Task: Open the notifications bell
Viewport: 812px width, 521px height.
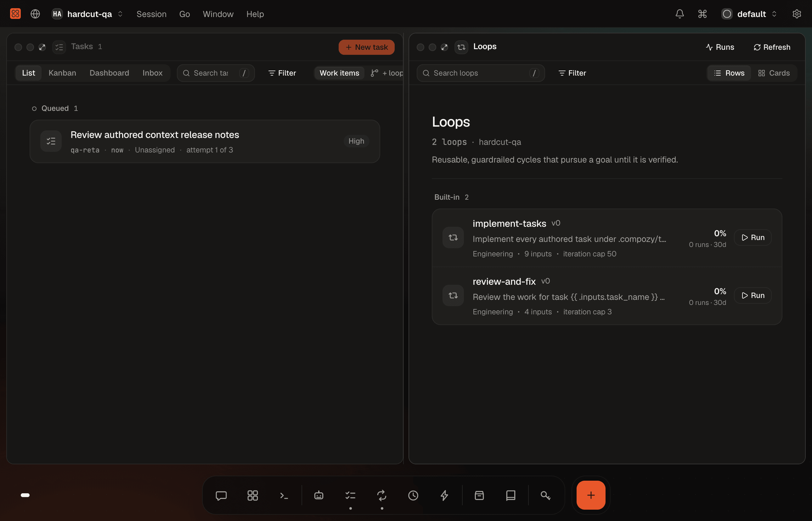Action: (679, 14)
